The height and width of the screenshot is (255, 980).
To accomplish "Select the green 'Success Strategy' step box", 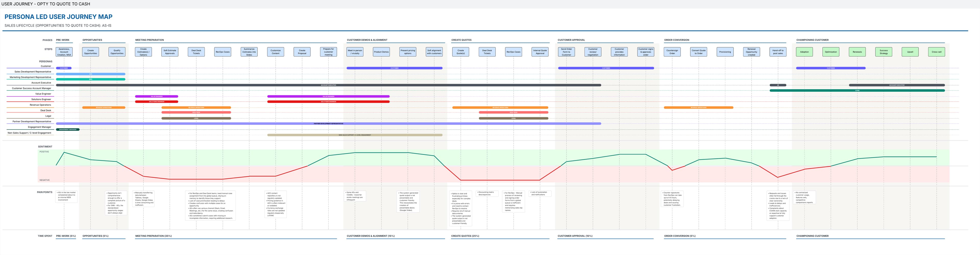I will [x=884, y=52].
